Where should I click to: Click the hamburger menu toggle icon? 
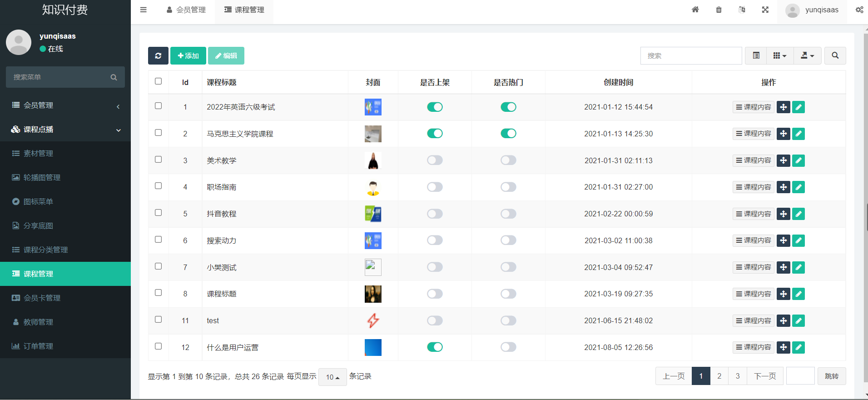tap(144, 10)
